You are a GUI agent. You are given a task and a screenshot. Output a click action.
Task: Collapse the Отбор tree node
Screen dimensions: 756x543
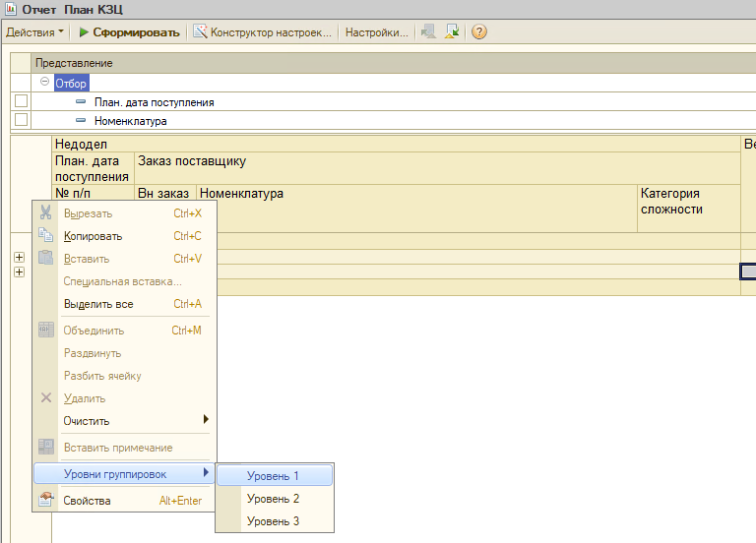click(45, 82)
